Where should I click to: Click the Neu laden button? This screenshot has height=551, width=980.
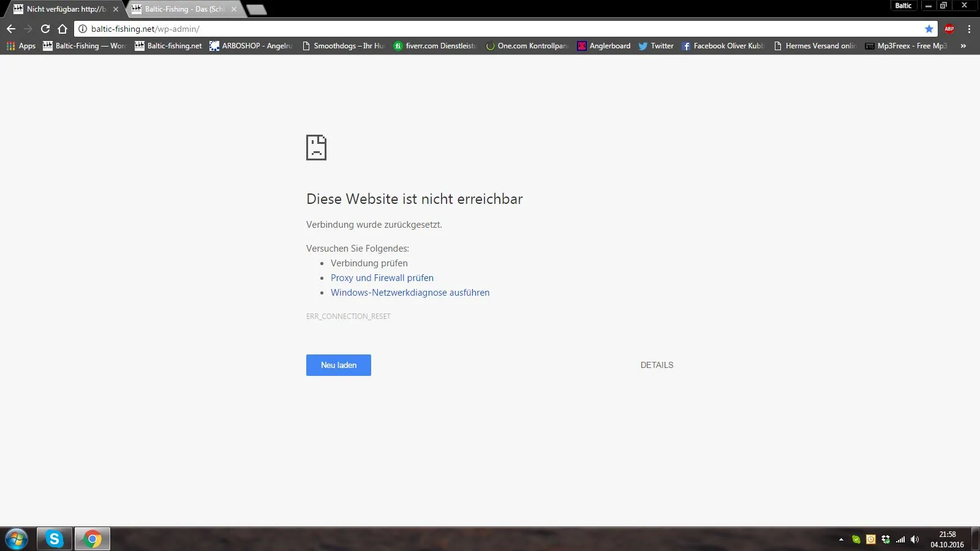point(339,365)
